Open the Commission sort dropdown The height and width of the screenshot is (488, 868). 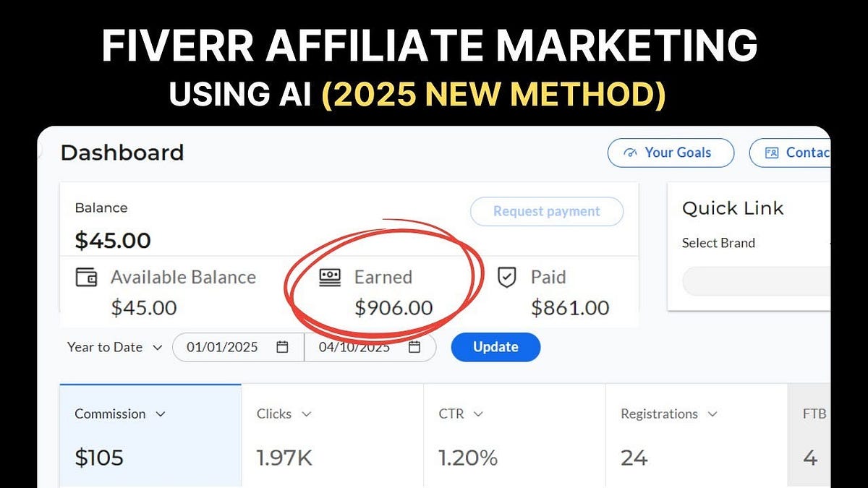coord(161,414)
